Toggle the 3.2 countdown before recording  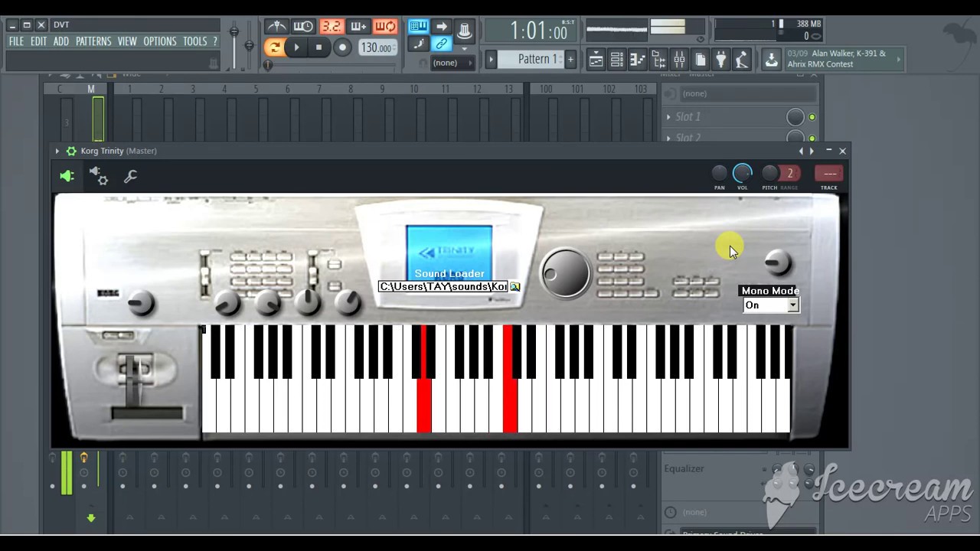click(331, 27)
